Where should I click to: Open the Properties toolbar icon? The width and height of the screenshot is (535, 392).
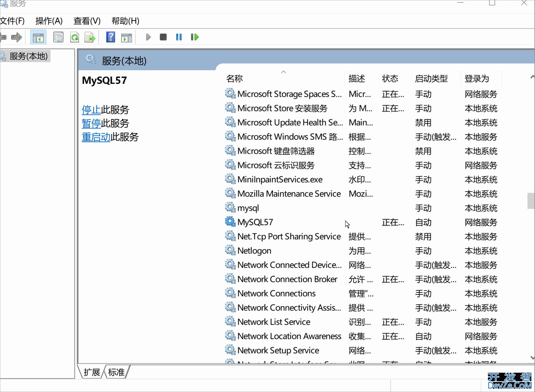pyautogui.click(x=58, y=37)
